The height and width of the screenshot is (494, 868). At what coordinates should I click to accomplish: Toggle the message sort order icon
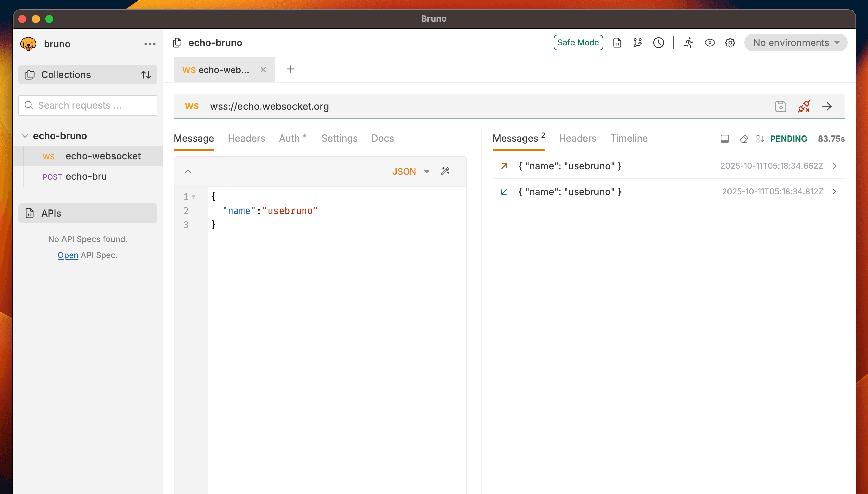[x=760, y=139]
